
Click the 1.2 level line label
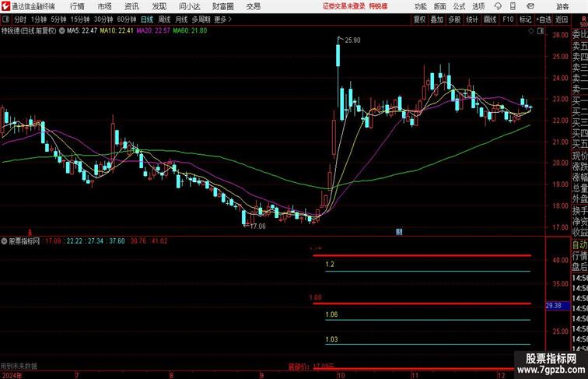point(330,264)
